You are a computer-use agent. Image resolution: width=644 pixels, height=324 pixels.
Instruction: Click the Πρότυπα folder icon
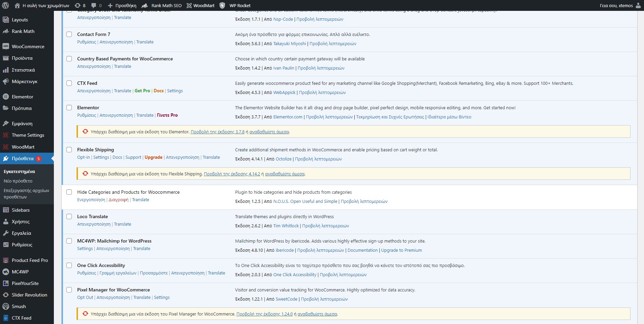point(6,108)
